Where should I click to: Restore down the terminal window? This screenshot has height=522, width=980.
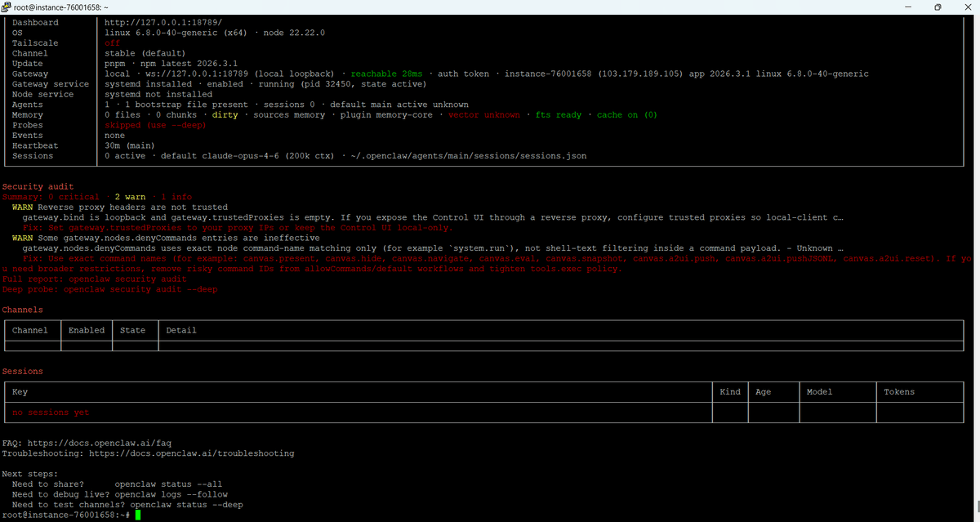[938, 7]
